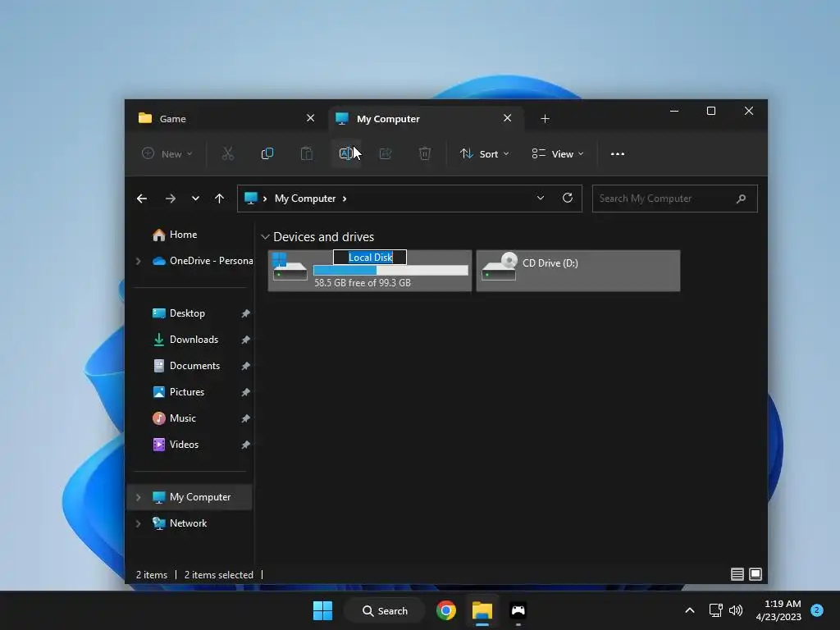
Task: Go back with the left arrow
Action: coord(142,199)
